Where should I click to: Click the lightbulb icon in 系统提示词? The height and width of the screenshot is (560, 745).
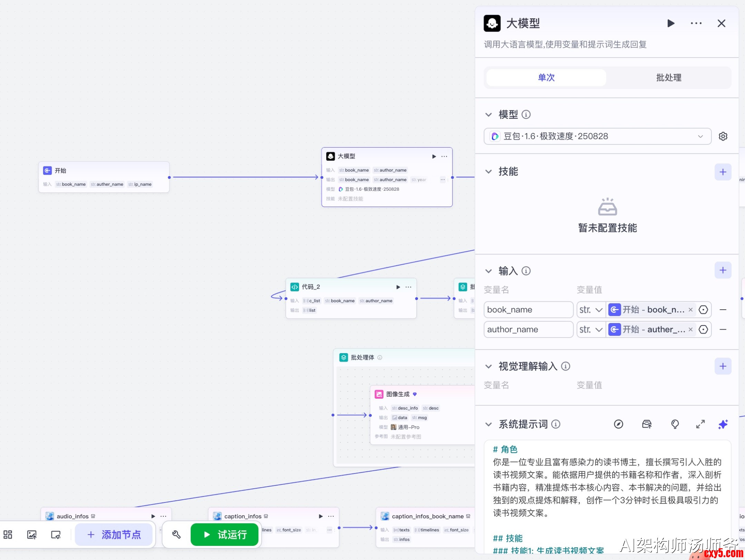click(x=675, y=424)
